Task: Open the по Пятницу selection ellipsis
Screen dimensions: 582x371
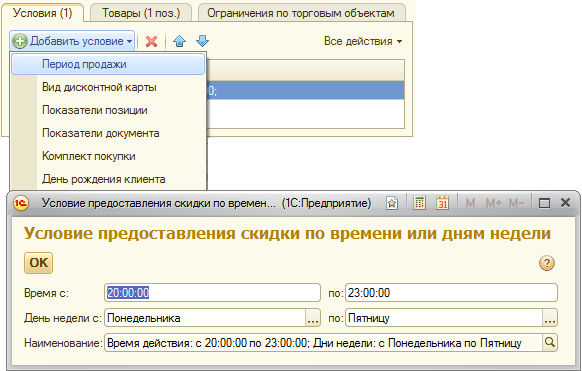Action: pyautogui.click(x=550, y=318)
